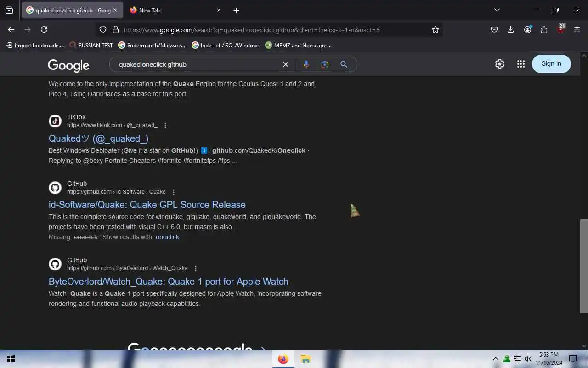This screenshot has height=368, width=588.
Task: Open a new tab with plus button
Action: tap(236, 10)
